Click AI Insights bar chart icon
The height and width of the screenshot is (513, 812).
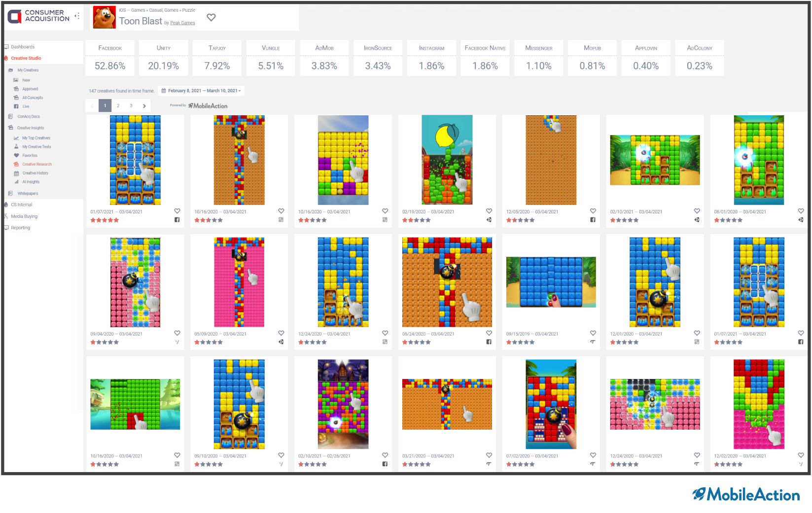16,182
